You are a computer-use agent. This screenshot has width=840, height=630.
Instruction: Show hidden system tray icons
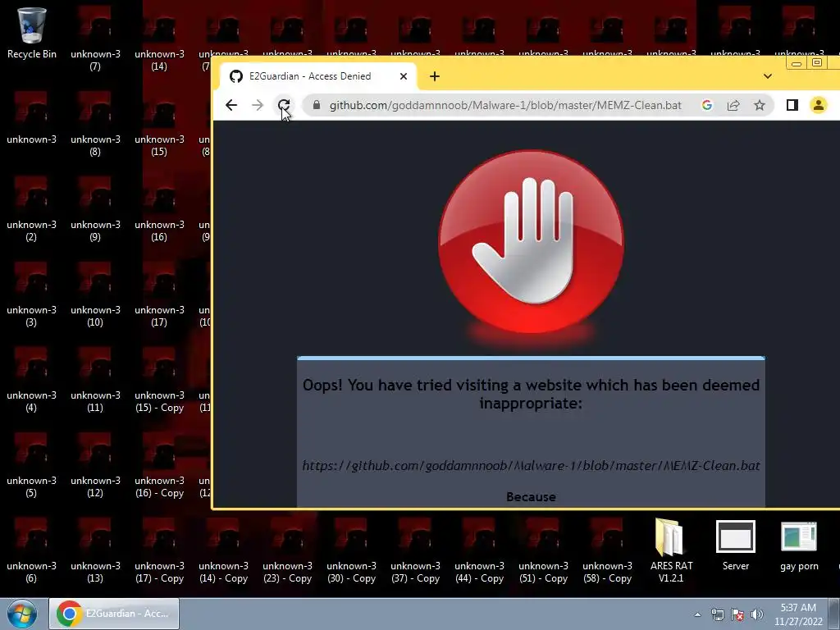tap(697, 614)
